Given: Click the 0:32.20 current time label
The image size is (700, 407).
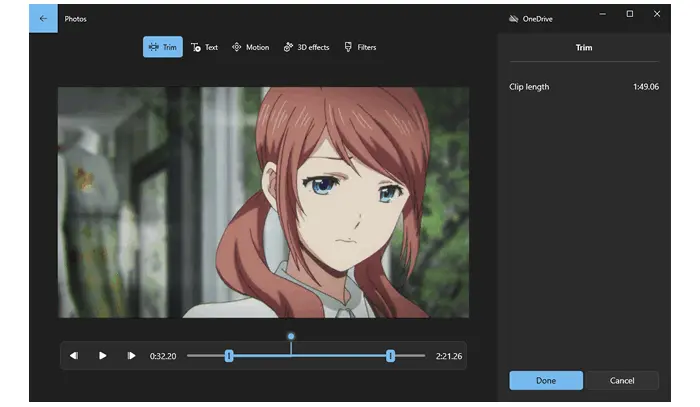Looking at the screenshot, I should click(163, 356).
